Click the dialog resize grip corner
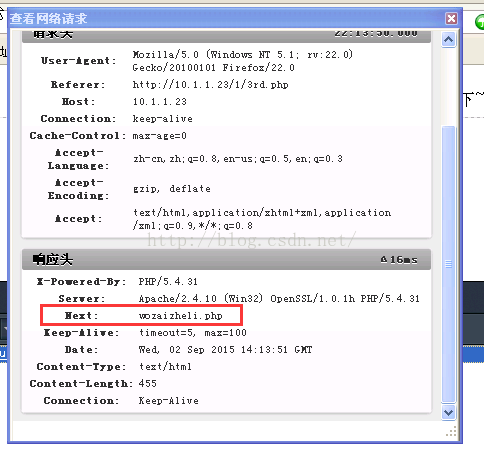Image resolution: width=484 pixels, height=459 pixels. tap(451, 432)
